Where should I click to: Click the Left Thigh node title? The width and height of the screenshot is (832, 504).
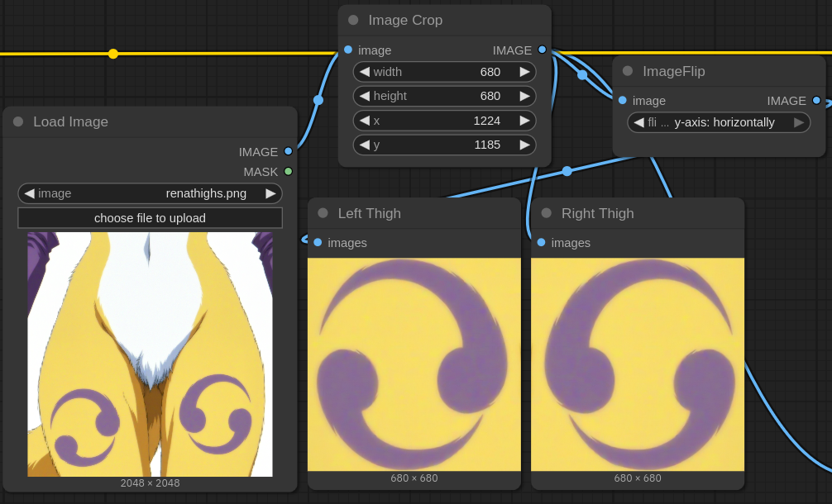click(x=370, y=213)
